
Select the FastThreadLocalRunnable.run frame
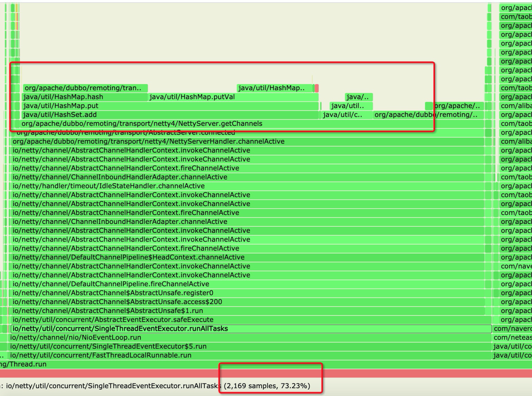pyautogui.click(x=250, y=355)
